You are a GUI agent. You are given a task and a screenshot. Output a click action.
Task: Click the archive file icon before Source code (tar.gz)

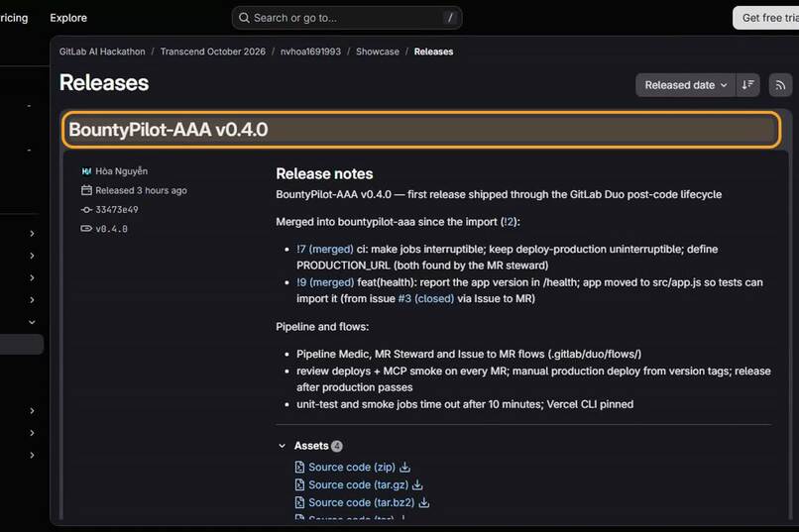[x=299, y=484]
